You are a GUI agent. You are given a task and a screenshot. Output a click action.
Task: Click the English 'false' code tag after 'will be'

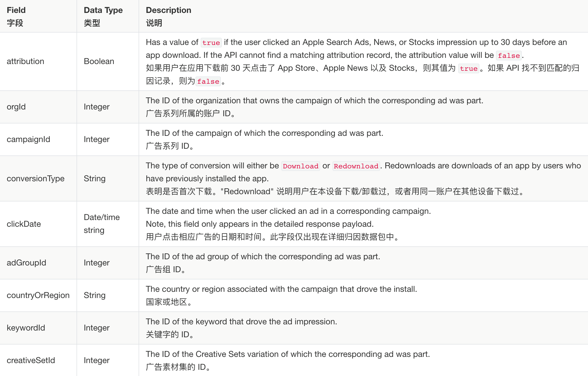(x=509, y=56)
